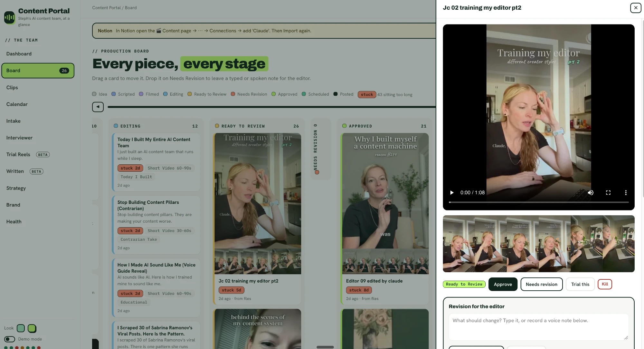Click the Approved legend item

tap(284, 94)
